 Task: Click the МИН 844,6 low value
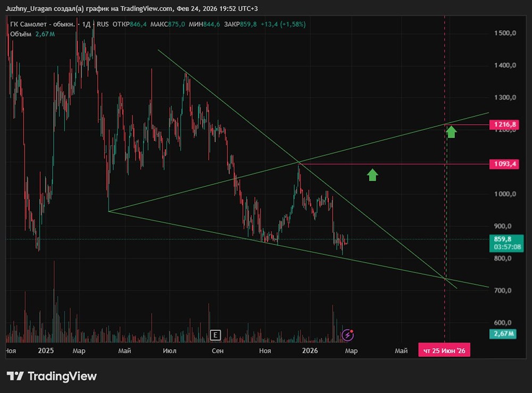(204, 24)
